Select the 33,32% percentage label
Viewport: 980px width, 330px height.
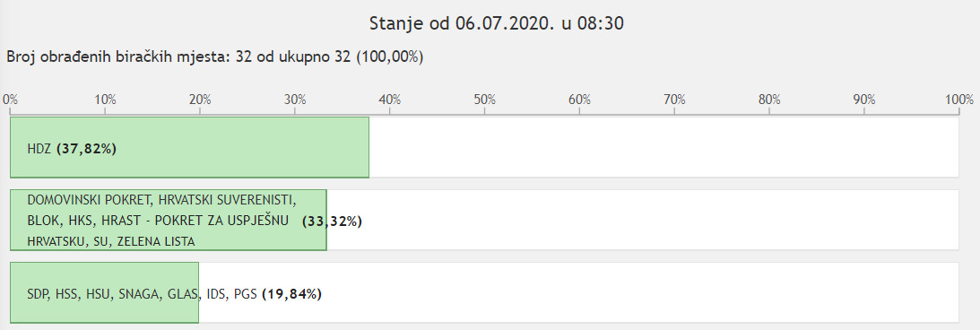point(332,221)
